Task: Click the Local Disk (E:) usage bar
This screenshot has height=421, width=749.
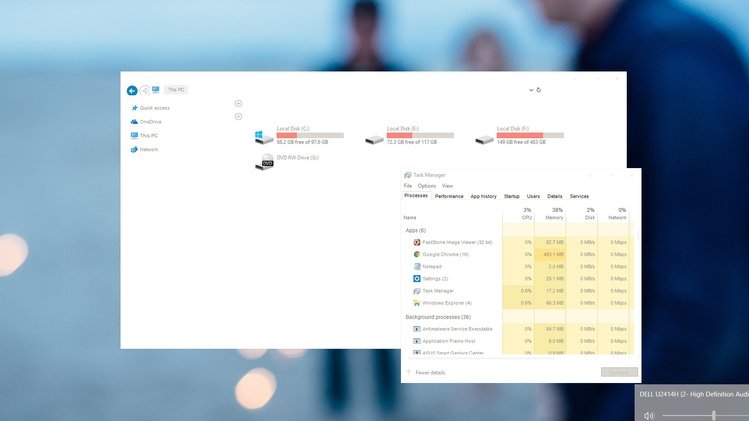Action: click(420, 135)
